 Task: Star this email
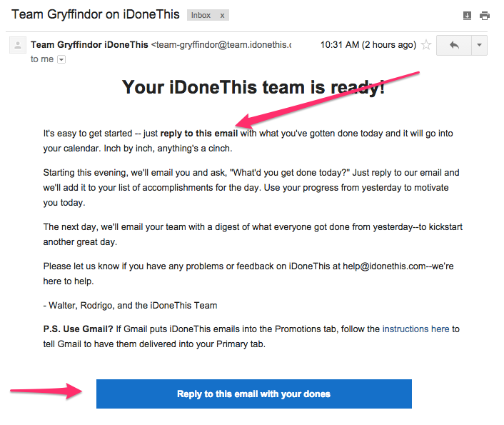click(426, 45)
